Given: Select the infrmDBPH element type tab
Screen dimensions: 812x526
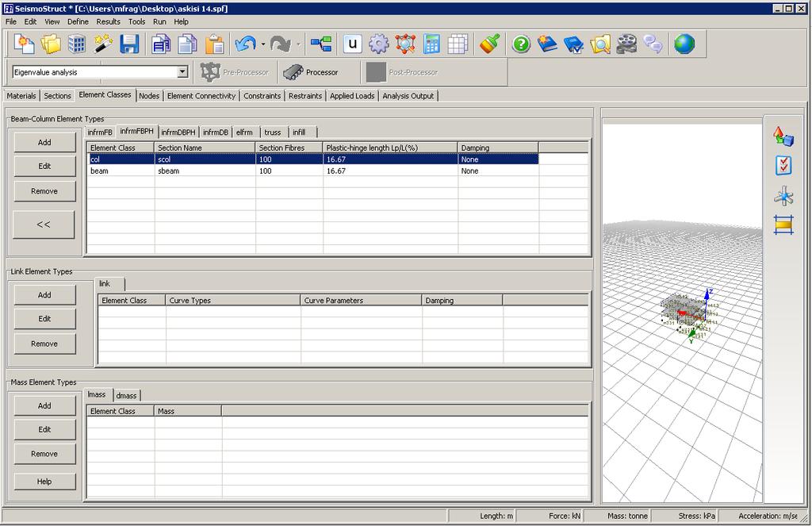Looking at the screenshot, I should pos(178,132).
